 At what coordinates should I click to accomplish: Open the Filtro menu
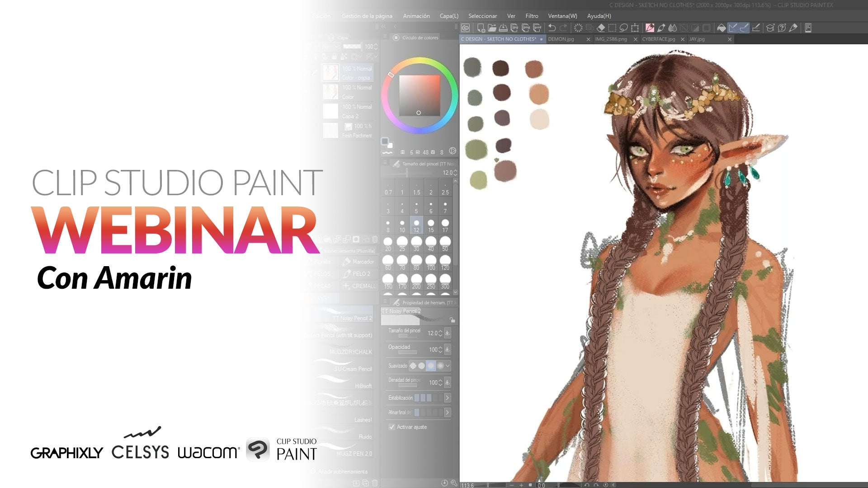point(532,16)
